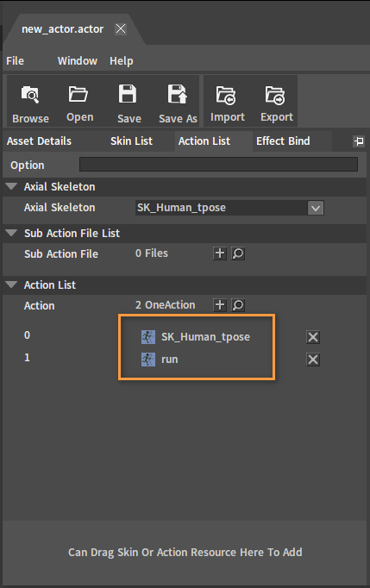Open the Window menu
The image size is (370, 588).
[78, 60]
